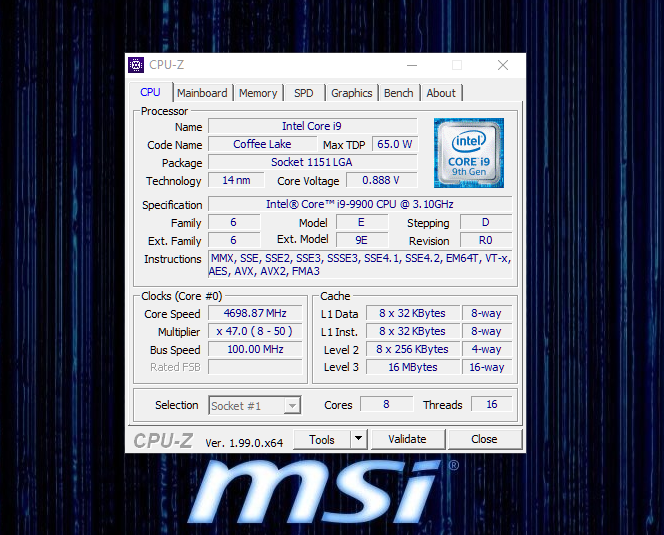Image resolution: width=664 pixels, height=535 pixels.
Task: Click the 'Ver. 1.99.0.x64' version text
Action: (x=244, y=443)
